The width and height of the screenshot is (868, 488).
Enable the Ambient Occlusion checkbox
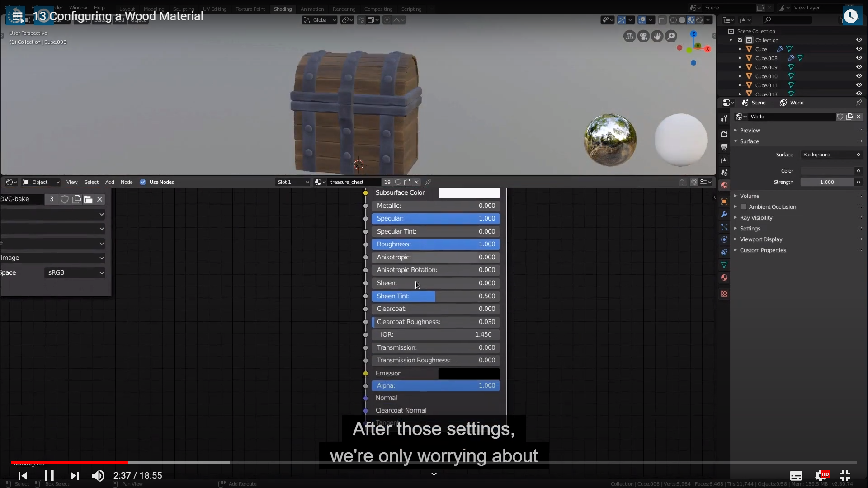point(744,207)
